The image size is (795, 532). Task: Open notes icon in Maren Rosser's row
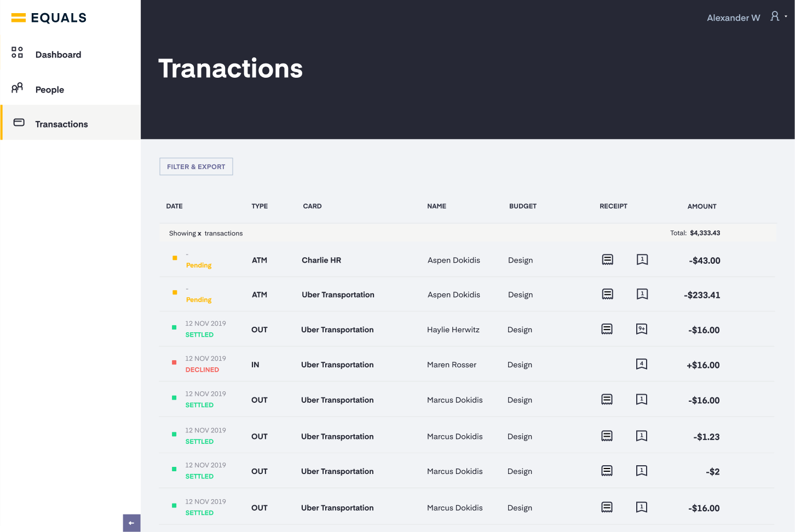point(642,364)
